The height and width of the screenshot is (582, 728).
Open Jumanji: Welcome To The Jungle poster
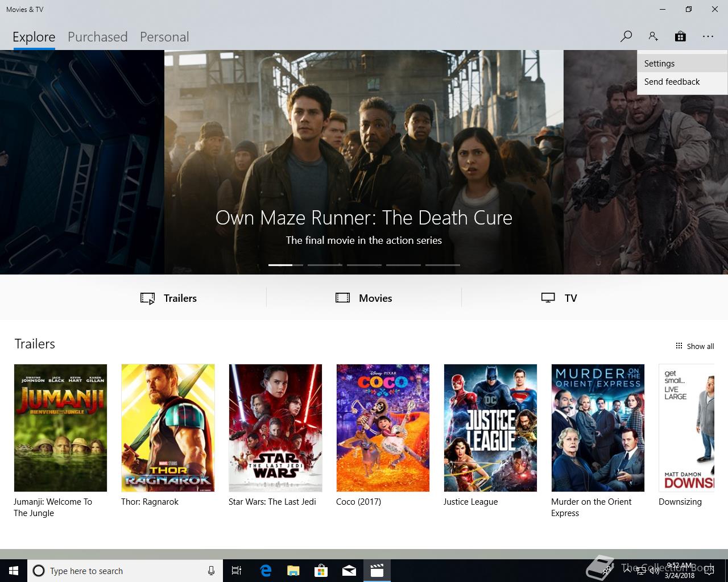(x=60, y=428)
